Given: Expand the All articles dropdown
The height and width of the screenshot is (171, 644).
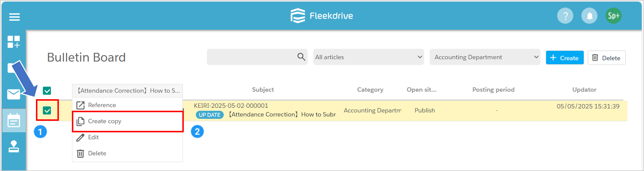Looking at the screenshot, I should [368, 57].
